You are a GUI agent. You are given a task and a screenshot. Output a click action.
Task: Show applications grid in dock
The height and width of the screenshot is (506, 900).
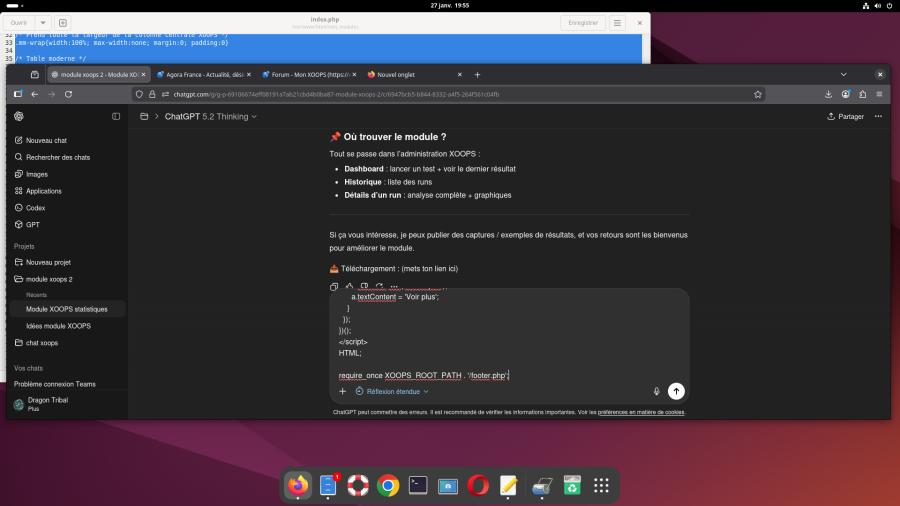point(601,485)
